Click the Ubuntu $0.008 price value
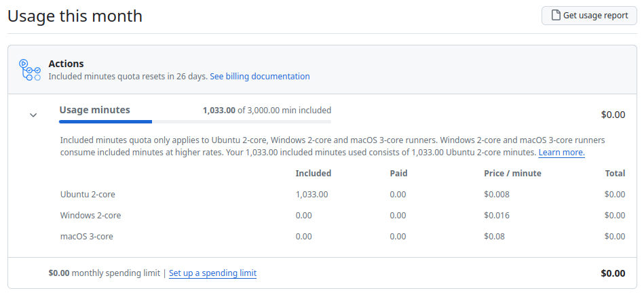 (497, 195)
